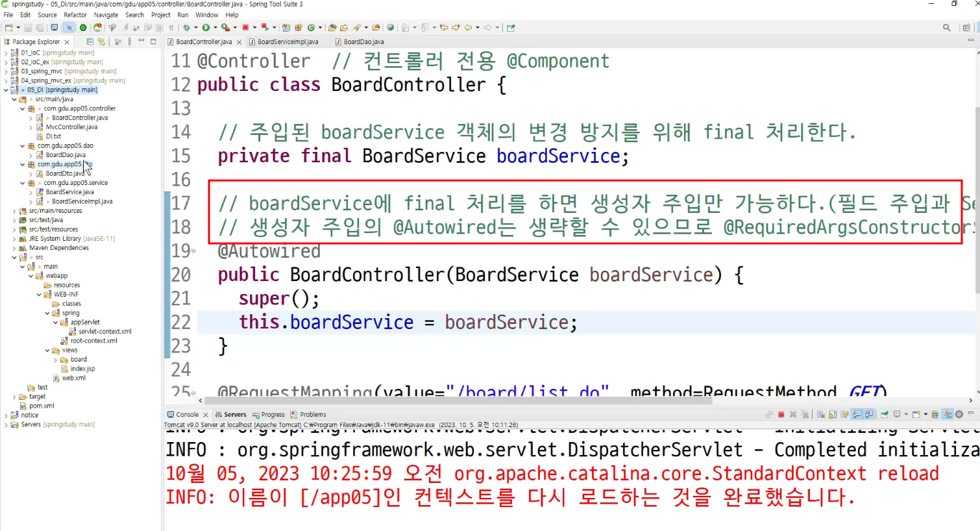Close the Package Explorer view tab

[x=67, y=42]
